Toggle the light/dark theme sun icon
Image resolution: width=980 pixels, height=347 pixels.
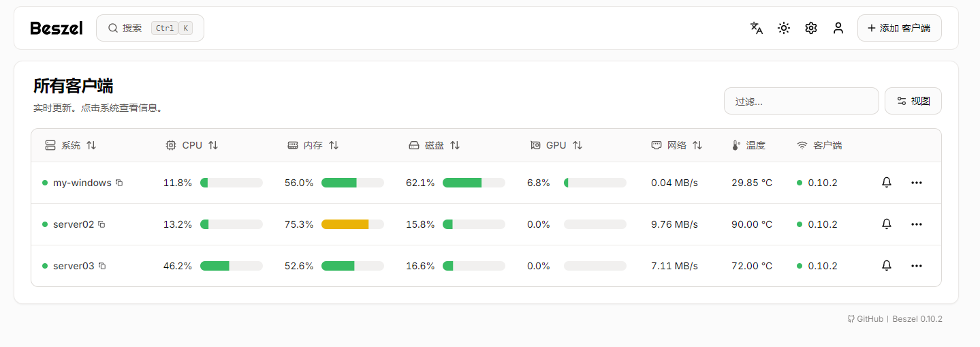pyautogui.click(x=784, y=28)
